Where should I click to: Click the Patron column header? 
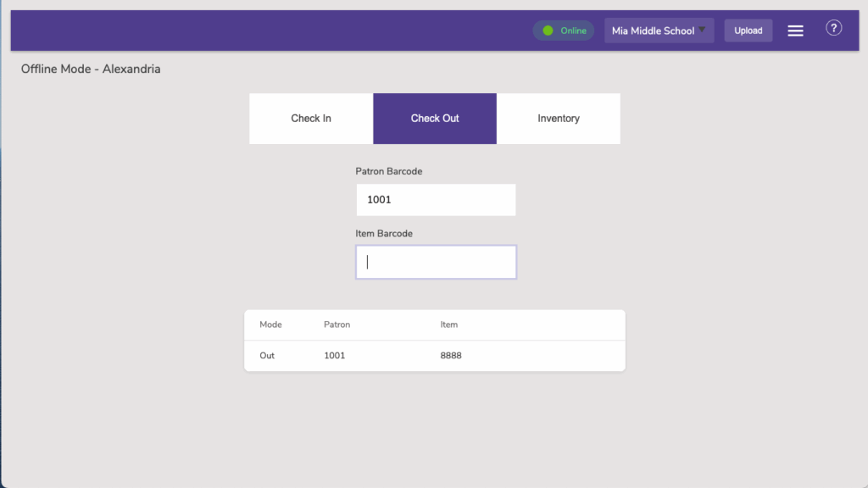click(x=337, y=324)
